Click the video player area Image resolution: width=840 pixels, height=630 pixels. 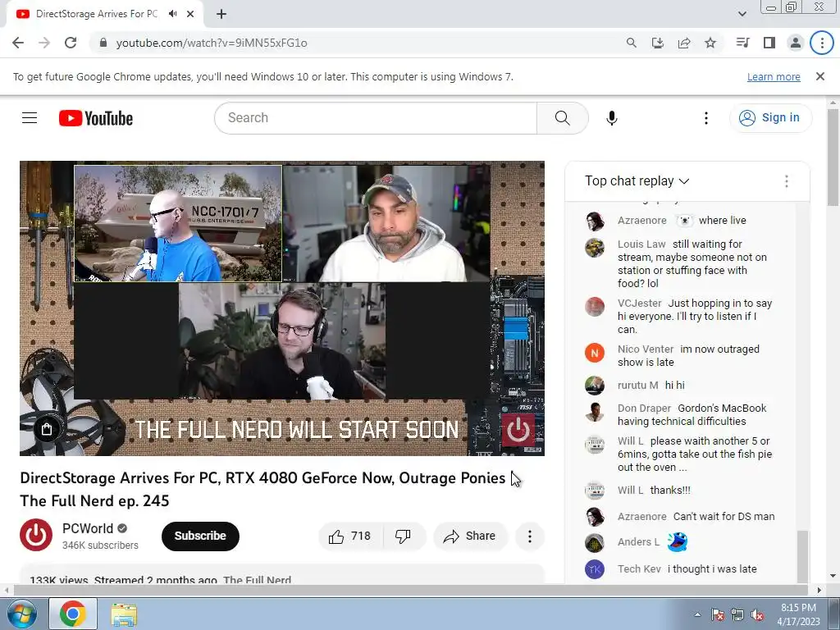point(282,308)
